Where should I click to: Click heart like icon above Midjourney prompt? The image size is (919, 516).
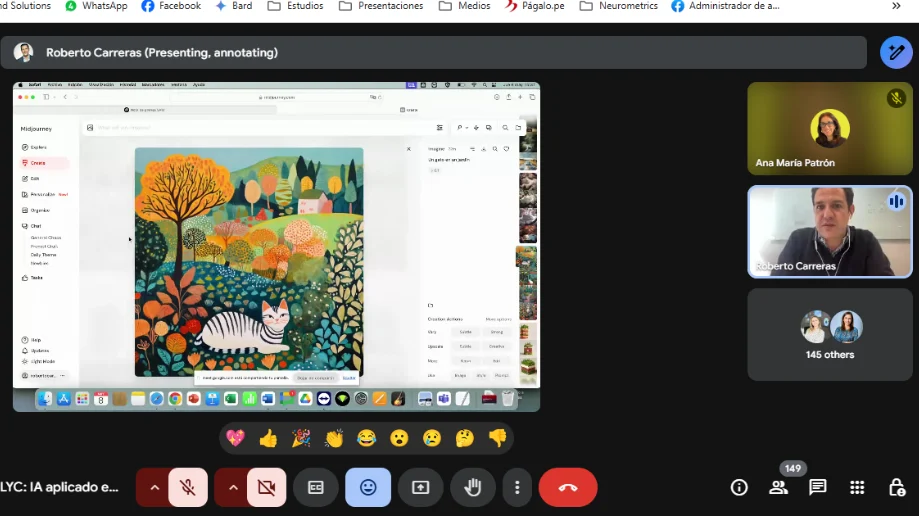pos(506,149)
